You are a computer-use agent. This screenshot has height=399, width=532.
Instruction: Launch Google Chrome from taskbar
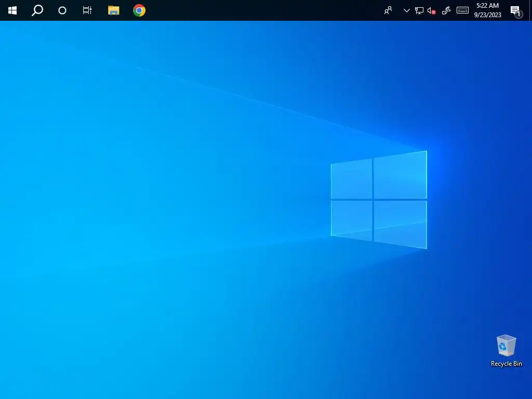pyautogui.click(x=139, y=10)
